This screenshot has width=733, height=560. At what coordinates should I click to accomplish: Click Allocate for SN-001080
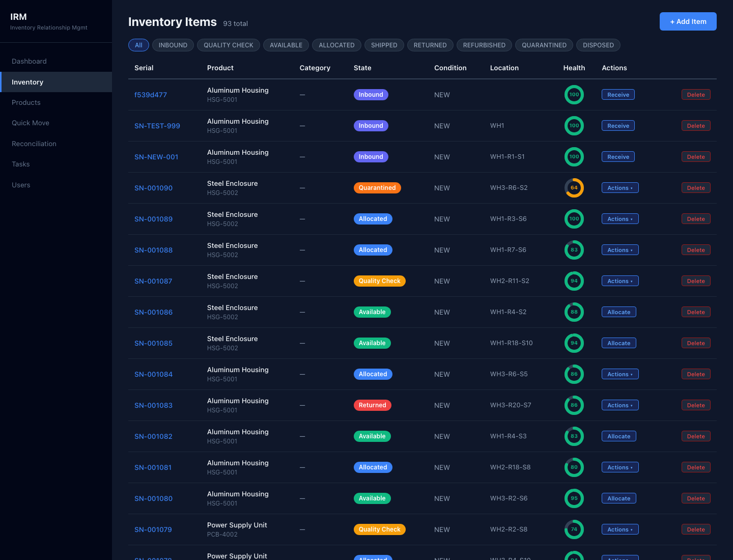pyautogui.click(x=618, y=498)
